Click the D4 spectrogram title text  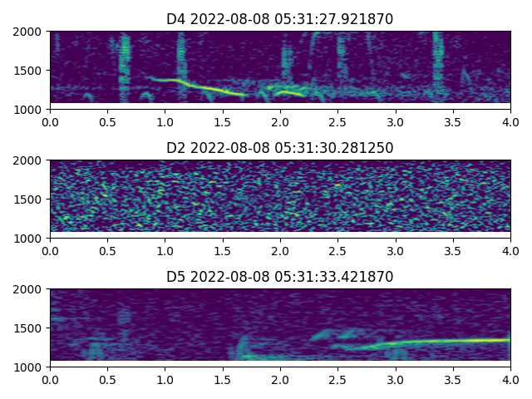(280, 19)
